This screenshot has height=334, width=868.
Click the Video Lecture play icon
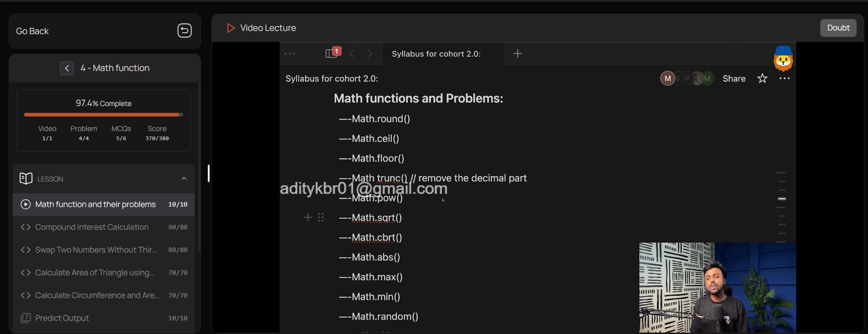click(x=231, y=28)
